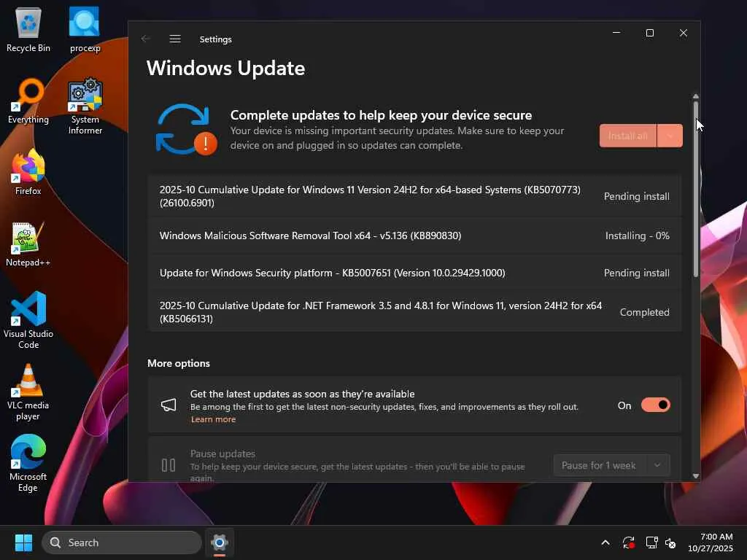Open VLC media player shortcut

(x=28, y=392)
